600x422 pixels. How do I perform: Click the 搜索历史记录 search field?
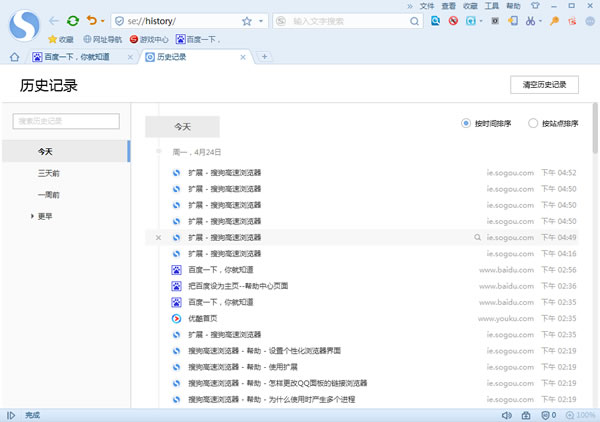[66, 121]
